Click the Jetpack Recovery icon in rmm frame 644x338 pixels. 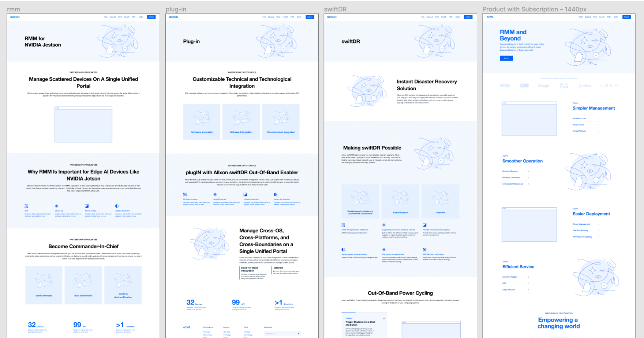[117, 206]
